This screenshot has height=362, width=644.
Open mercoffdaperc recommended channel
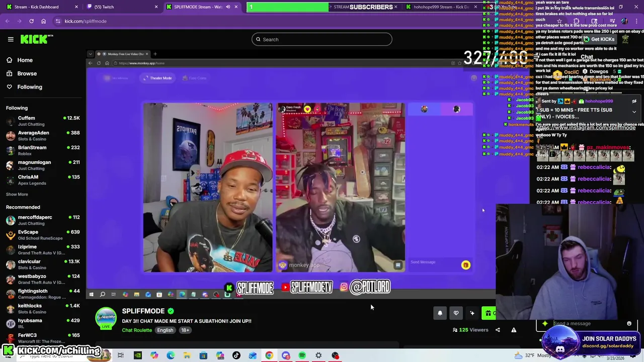pos(43,220)
